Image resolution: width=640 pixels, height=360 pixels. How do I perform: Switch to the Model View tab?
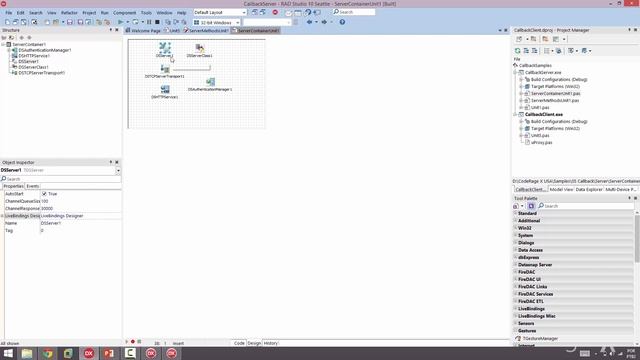point(561,189)
